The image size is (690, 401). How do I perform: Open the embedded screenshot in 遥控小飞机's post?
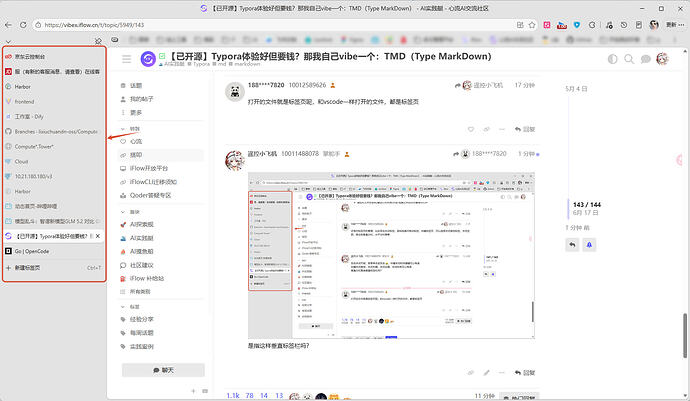(391, 255)
